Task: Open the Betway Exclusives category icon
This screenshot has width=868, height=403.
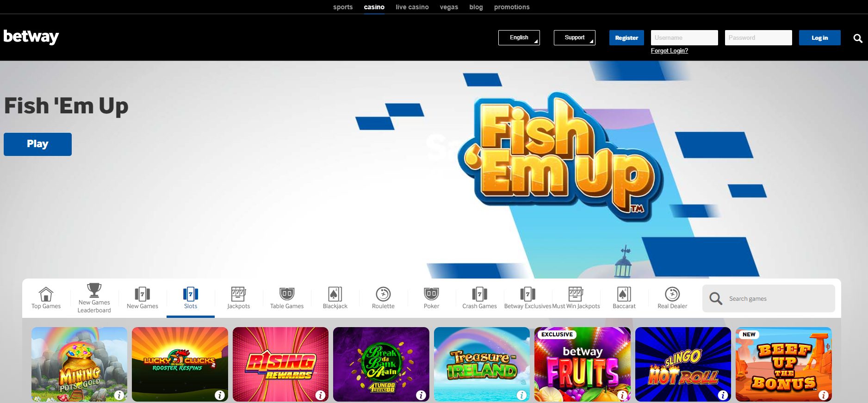Action: [527, 294]
